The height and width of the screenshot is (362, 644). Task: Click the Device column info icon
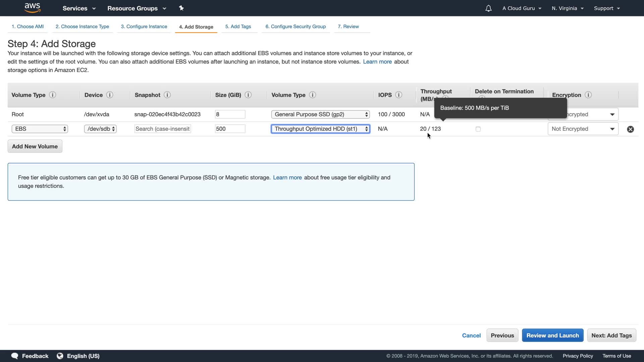click(x=110, y=95)
